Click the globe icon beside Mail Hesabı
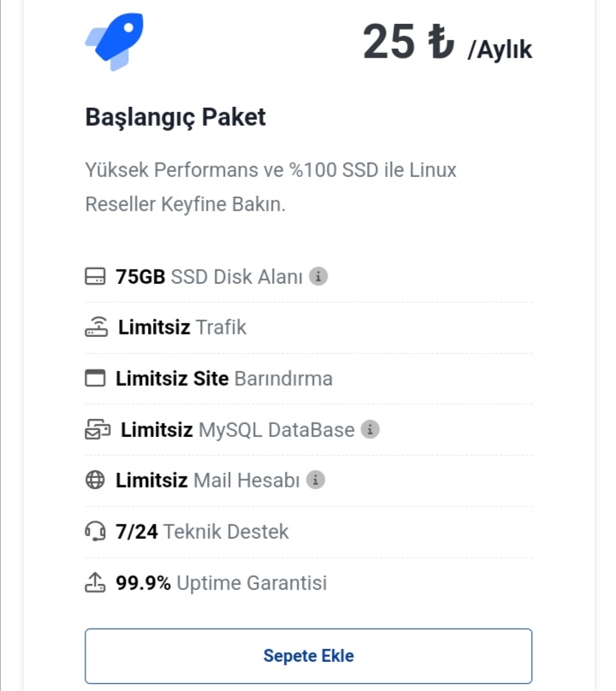 pyautogui.click(x=95, y=480)
